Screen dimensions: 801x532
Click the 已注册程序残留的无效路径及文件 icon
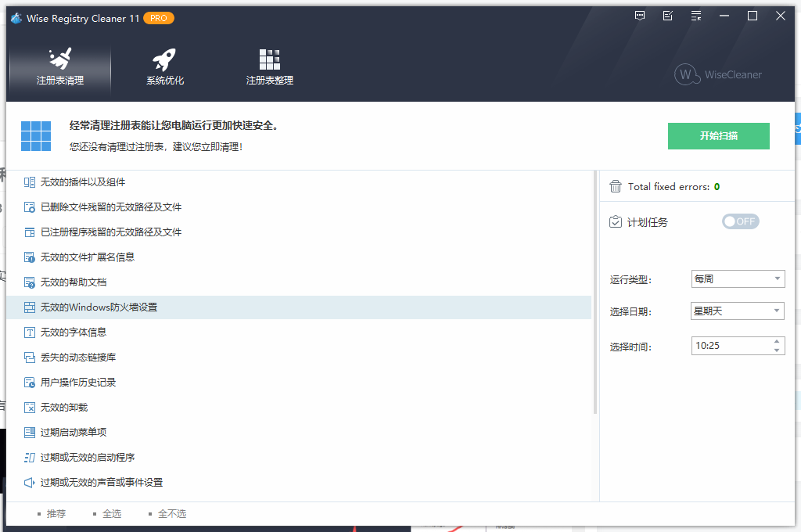(30, 232)
